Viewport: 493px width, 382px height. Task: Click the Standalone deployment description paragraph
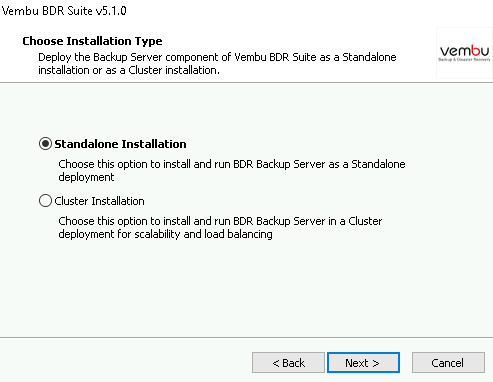coord(232,170)
